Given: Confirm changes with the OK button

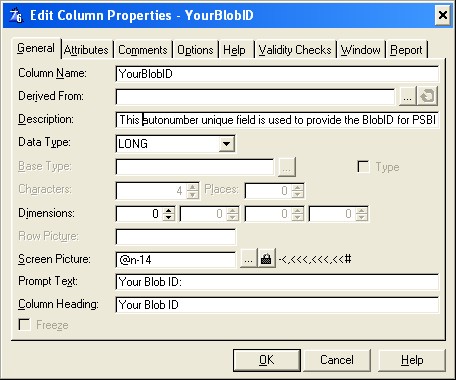Looking at the screenshot, I should click(267, 360).
